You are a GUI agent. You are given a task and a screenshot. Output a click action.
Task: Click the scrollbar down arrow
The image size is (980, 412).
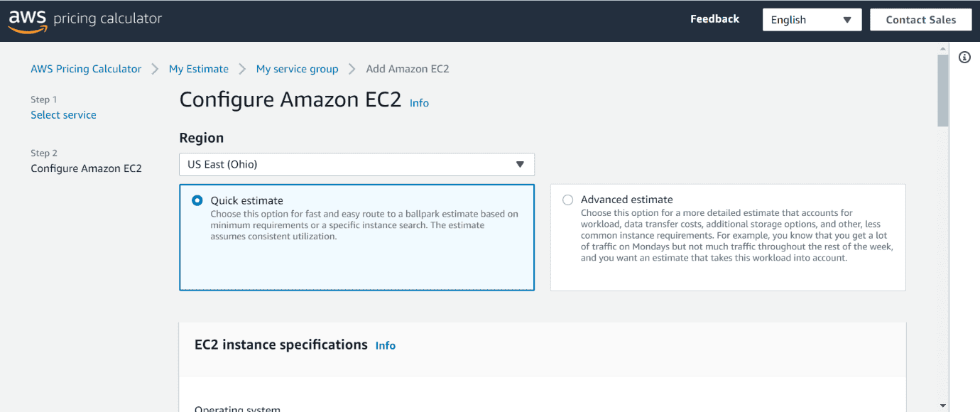(x=943, y=406)
